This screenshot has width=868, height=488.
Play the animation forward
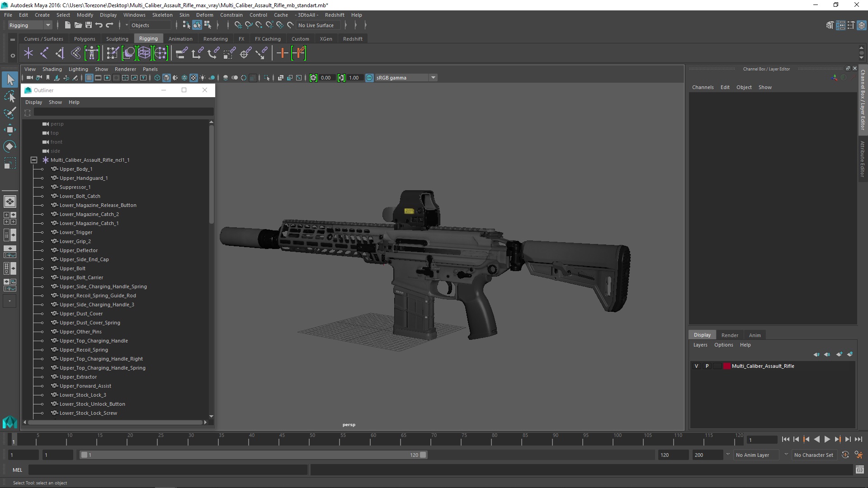pos(827,439)
